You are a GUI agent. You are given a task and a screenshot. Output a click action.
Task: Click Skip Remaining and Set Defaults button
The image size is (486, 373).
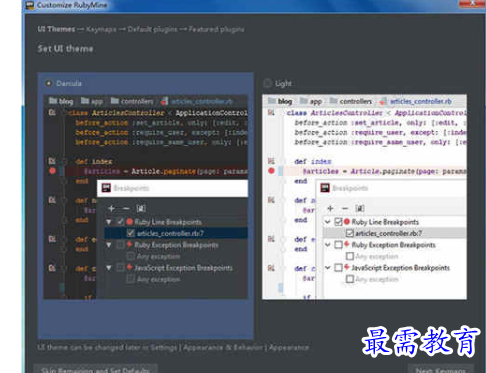tap(95, 369)
